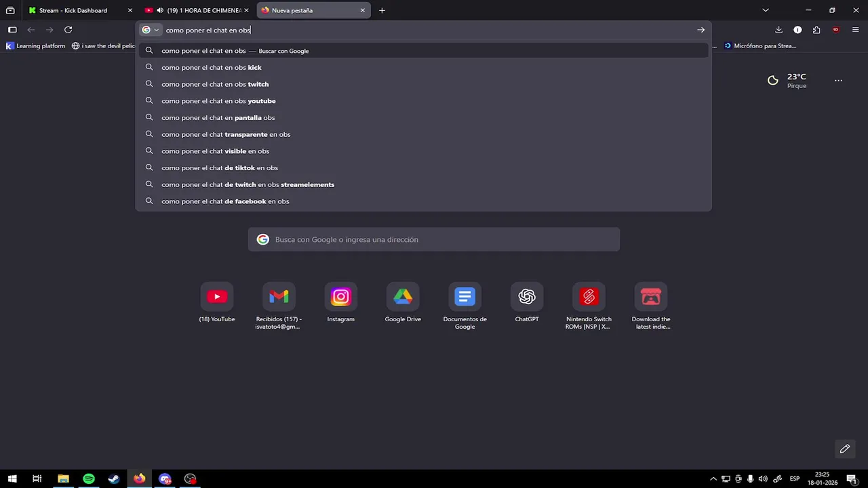The width and height of the screenshot is (868, 488).
Task: Open the weather widget three-dot menu
Action: [x=838, y=81]
